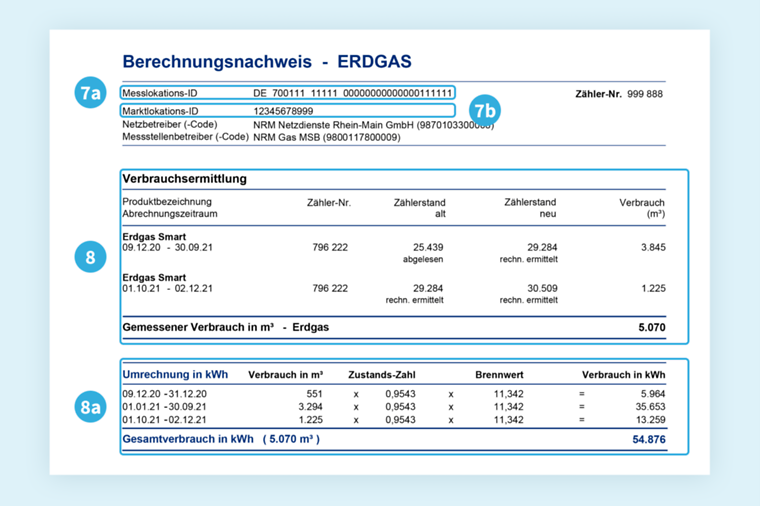Select "Gemessener Verbrauch in m³ - Erdgas" line
Viewport: 760px width, 506px height.
(225, 327)
